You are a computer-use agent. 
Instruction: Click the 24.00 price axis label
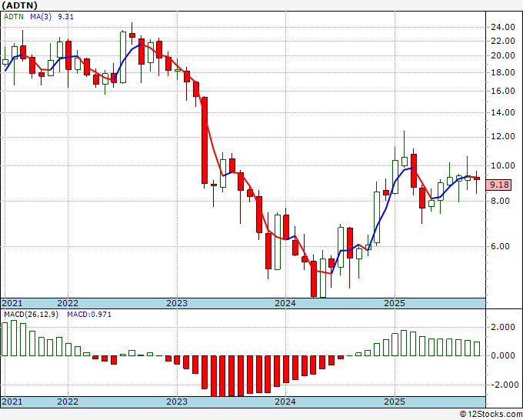click(x=503, y=27)
